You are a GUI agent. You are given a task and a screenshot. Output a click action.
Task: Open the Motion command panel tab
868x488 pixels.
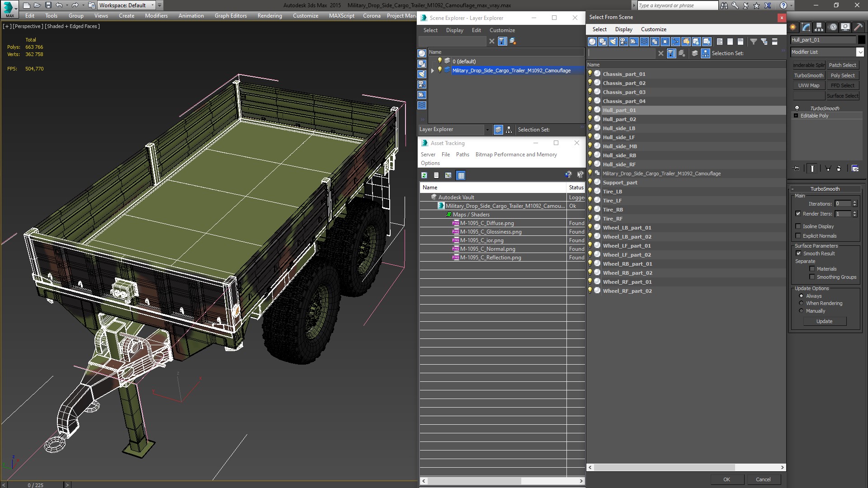(833, 27)
